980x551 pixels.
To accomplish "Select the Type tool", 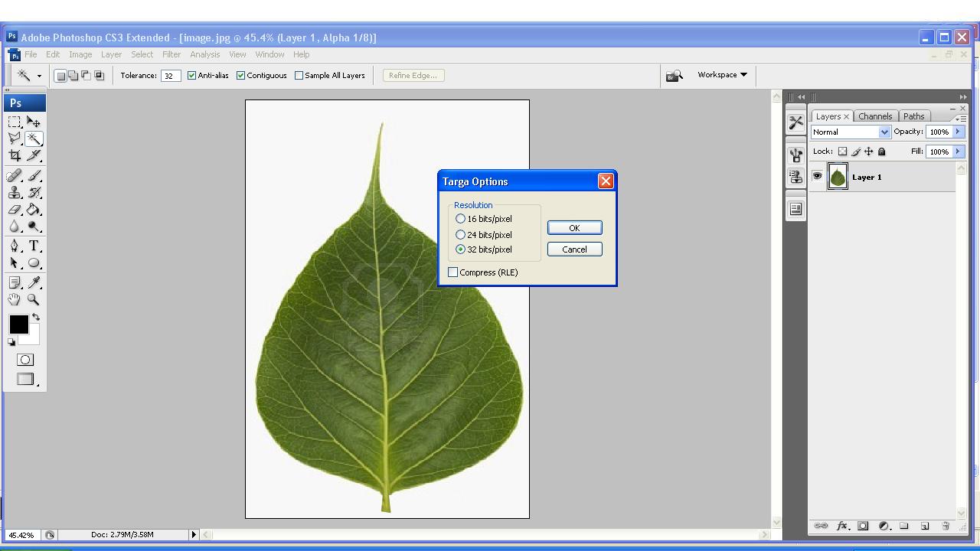I will point(34,246).
